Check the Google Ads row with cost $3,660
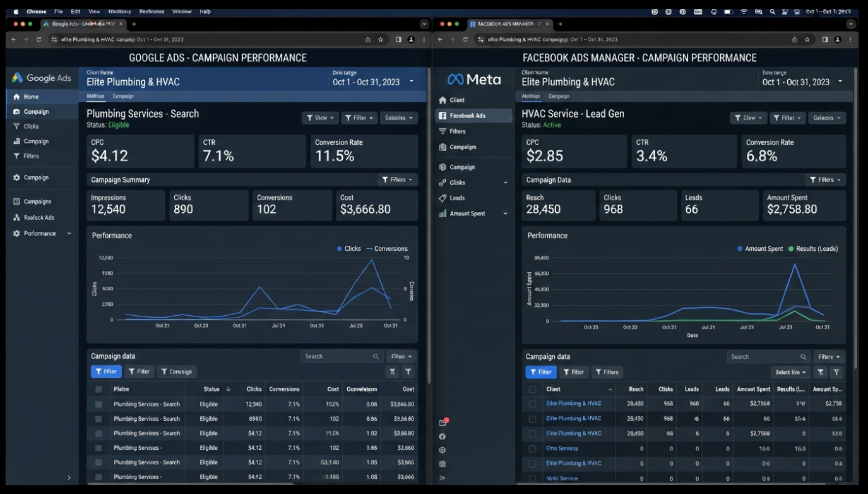 [98, 448]
